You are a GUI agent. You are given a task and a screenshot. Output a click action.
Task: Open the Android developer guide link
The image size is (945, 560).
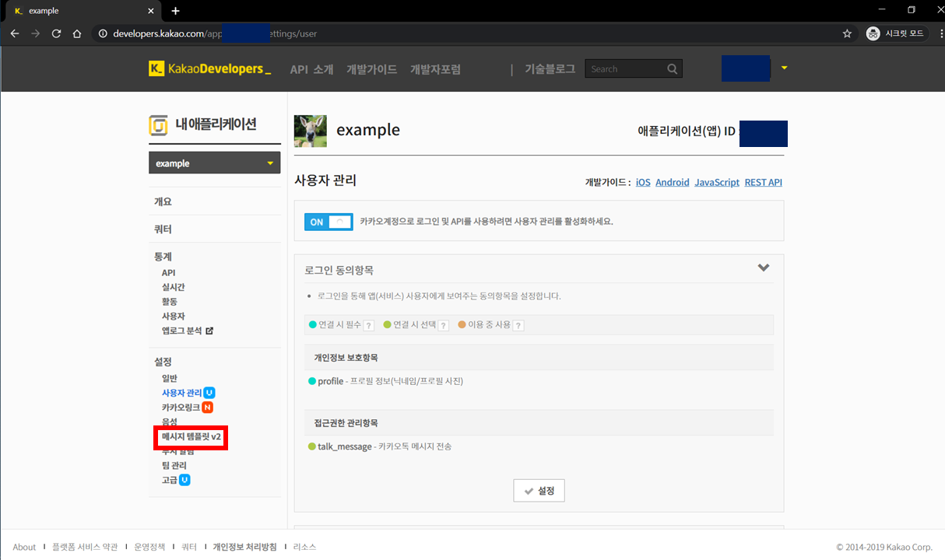673,182
